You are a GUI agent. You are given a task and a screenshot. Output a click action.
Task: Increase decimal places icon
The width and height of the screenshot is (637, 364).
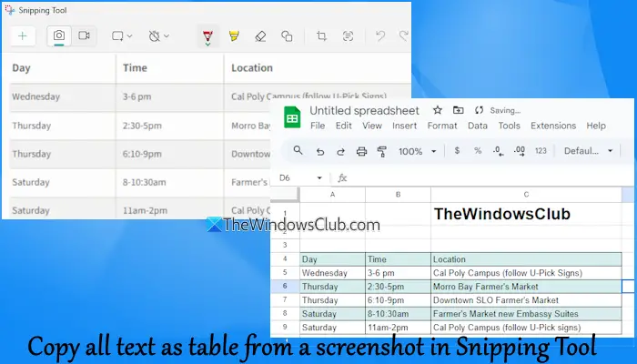[520, 151]
